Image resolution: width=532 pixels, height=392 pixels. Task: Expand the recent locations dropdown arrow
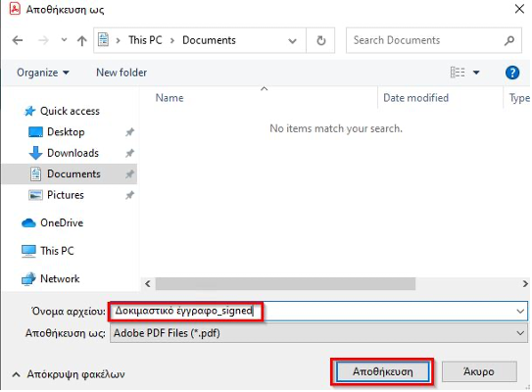coord(64,40)
